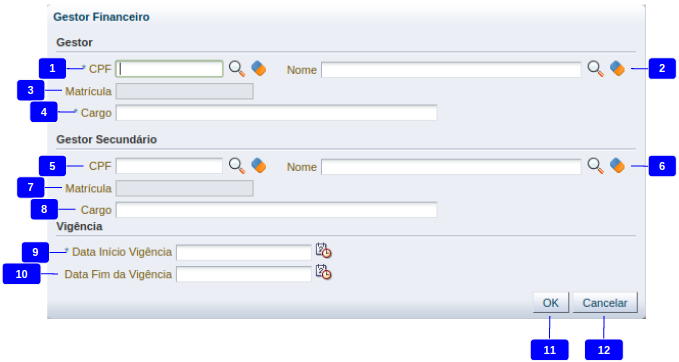Click the Cancelar button
This screenshot has width=679, height=362.
pyautogui.click(x=605, y=303)
